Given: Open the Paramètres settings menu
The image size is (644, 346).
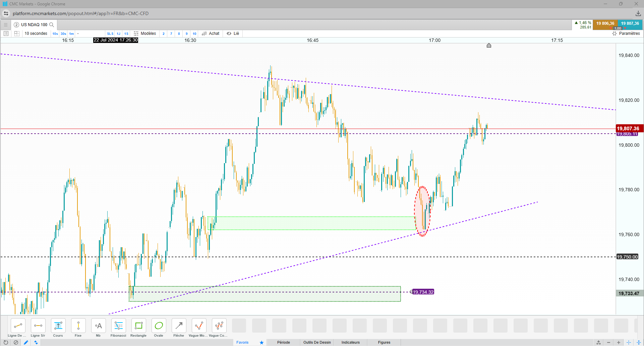Looking at the screenshot, I should click(626, 33).
